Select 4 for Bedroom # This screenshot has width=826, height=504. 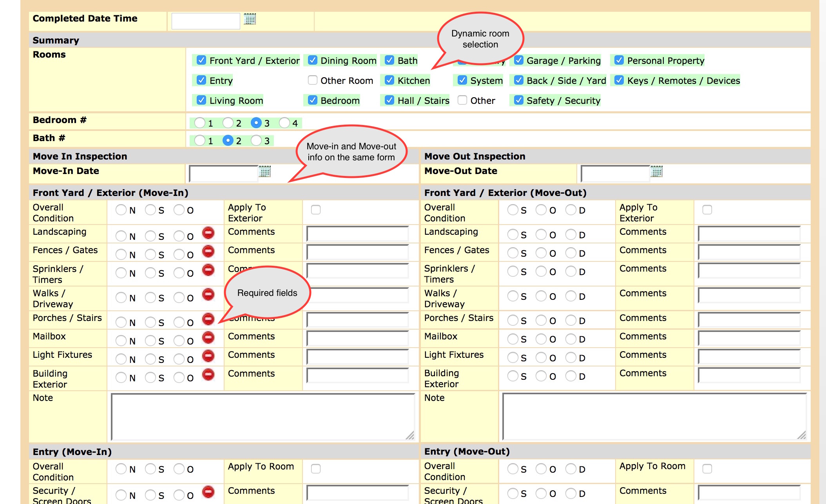[x=284, y=123]
